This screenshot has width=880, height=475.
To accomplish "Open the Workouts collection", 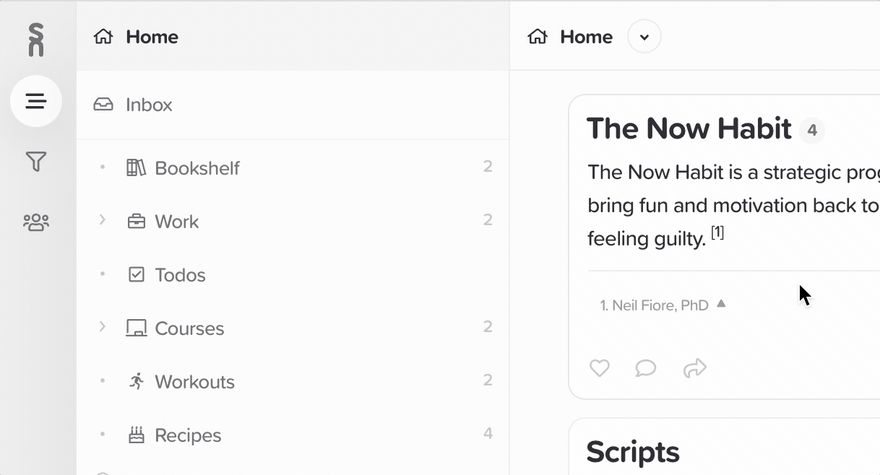I will coord(293,381).
